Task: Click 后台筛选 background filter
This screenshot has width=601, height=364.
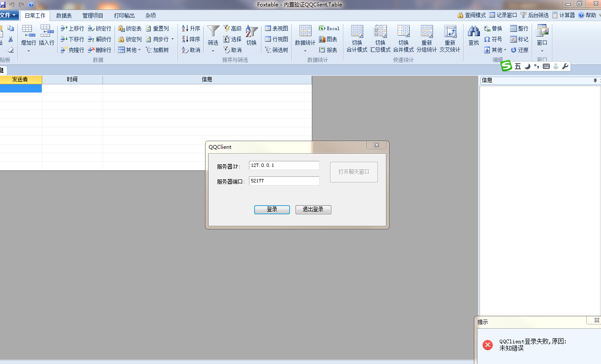Action: pos(534,15)
